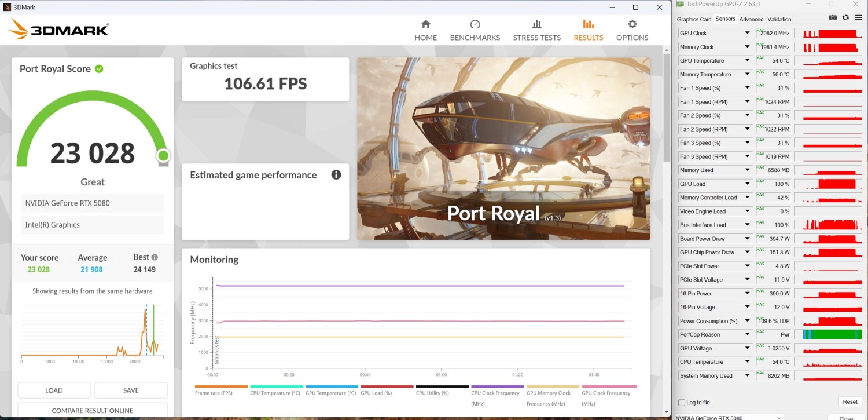Click the Port Royal benchmark image
Screen dimensions: 868x420
click(x=503, y=148)
